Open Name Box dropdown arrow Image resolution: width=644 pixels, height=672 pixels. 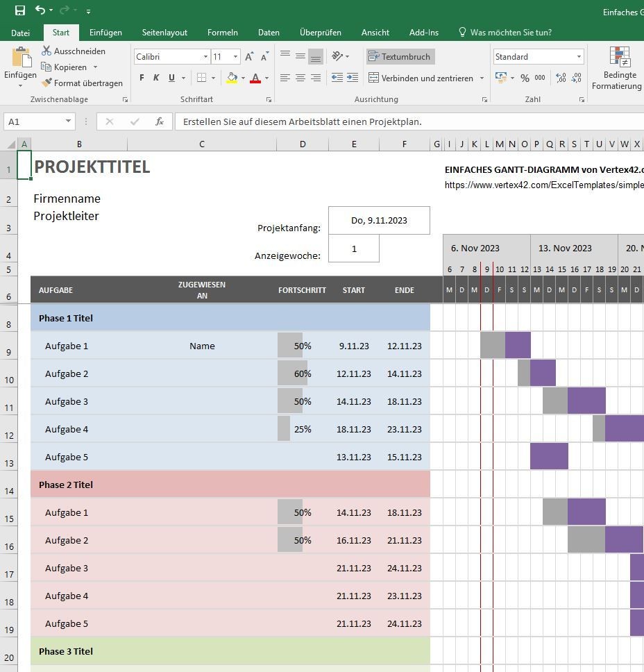68,121
